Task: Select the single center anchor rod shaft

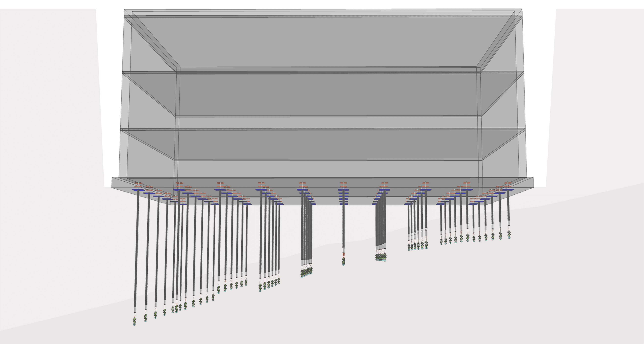Action: pos(343,225)
